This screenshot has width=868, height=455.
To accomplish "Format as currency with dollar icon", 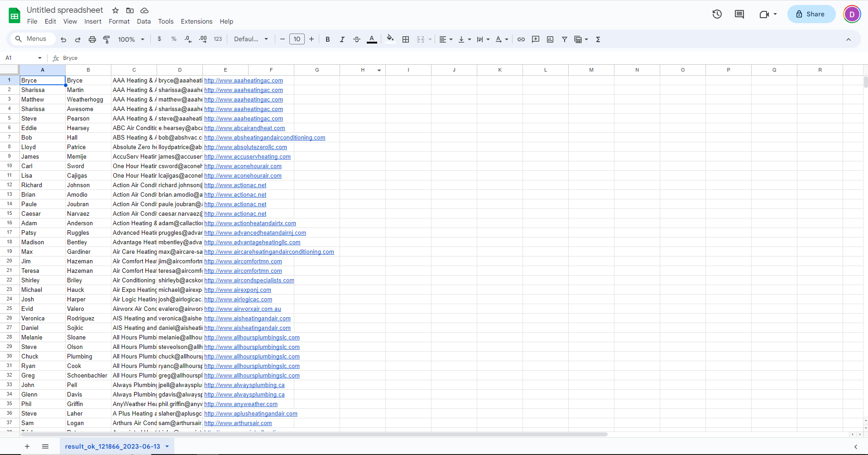I will [x=159, y=39].
